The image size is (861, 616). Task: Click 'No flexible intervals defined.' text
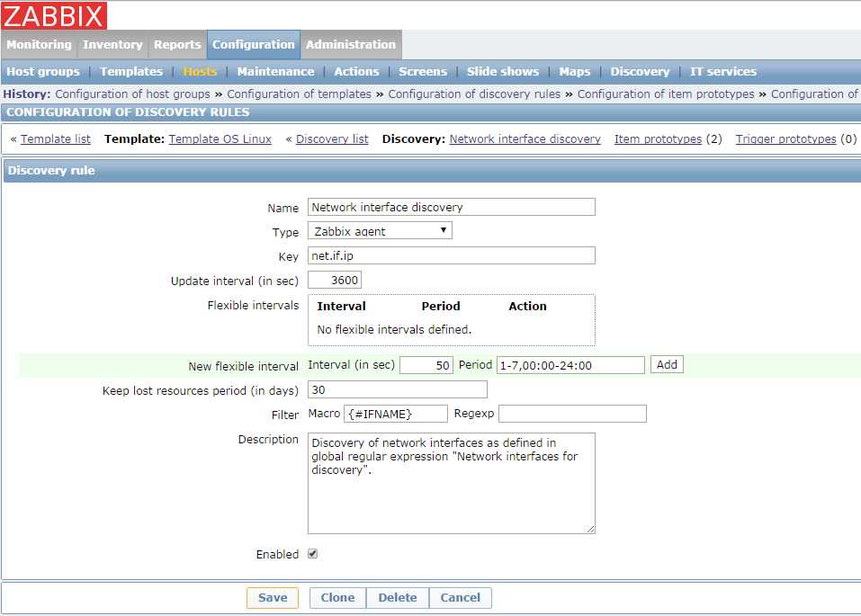point(394,329)
